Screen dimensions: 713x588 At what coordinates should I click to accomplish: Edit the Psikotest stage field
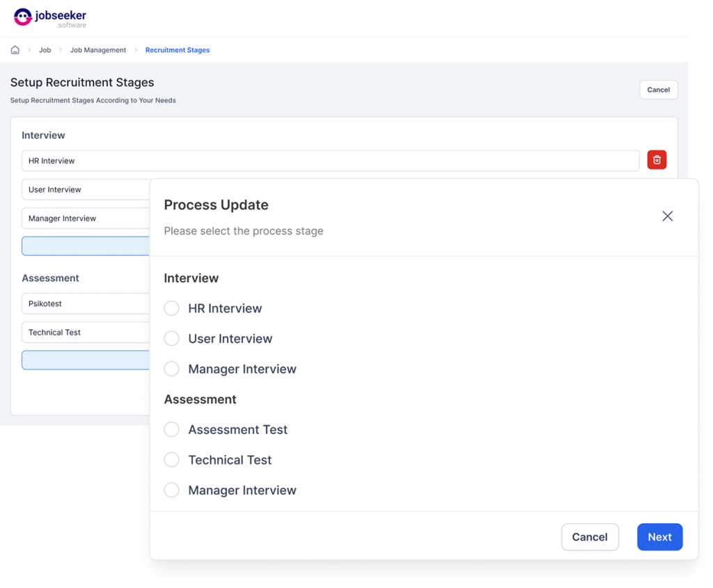(86, 303)
